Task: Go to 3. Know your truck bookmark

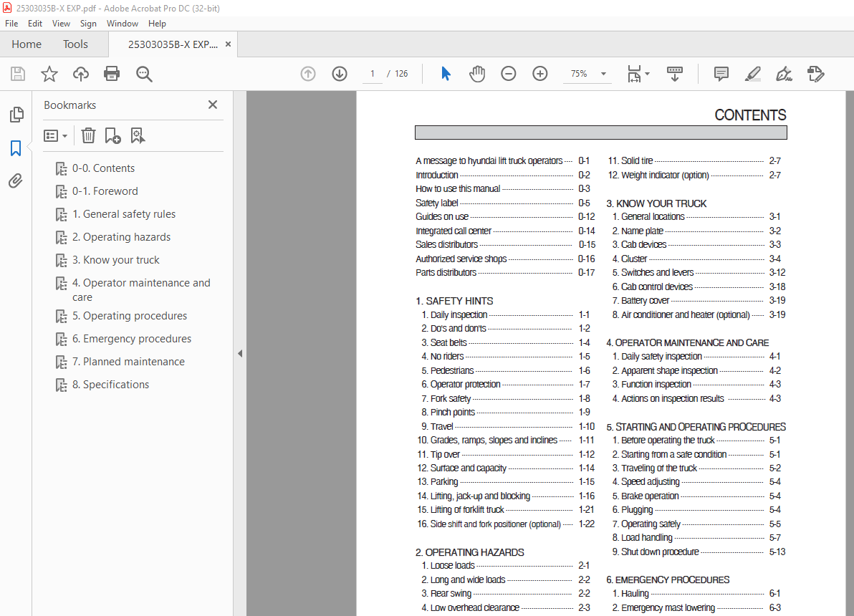Action: [x=116, y=260]
